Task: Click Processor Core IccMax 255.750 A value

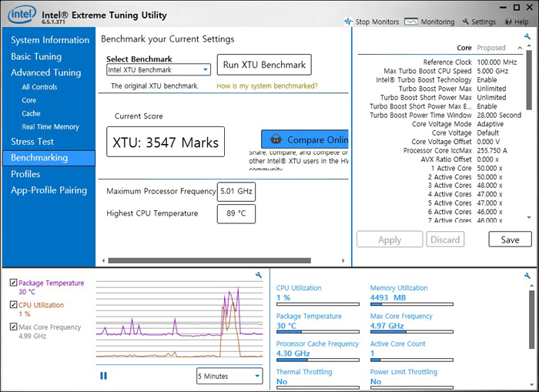Action: tap(491, 151)
